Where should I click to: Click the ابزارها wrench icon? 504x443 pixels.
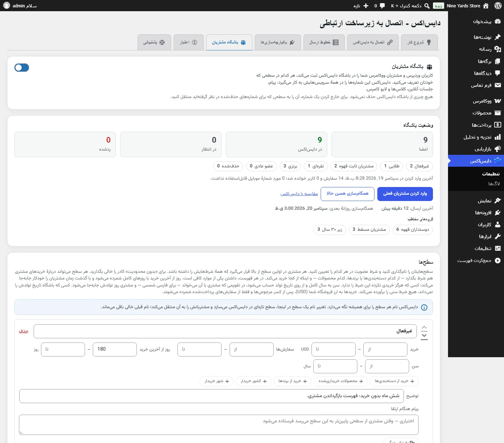498,236
